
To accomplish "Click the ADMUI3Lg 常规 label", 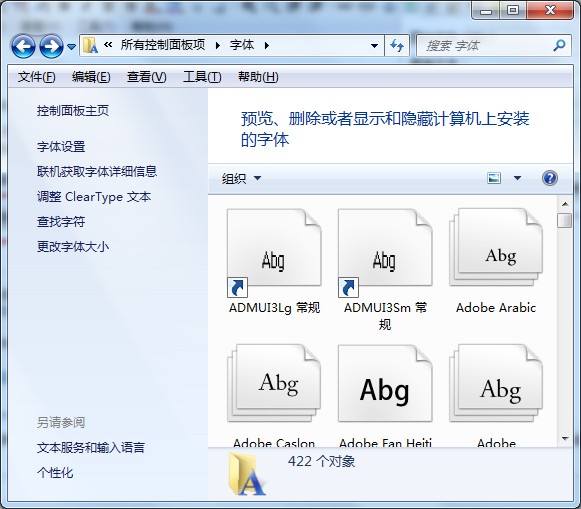I will [274, 307].
